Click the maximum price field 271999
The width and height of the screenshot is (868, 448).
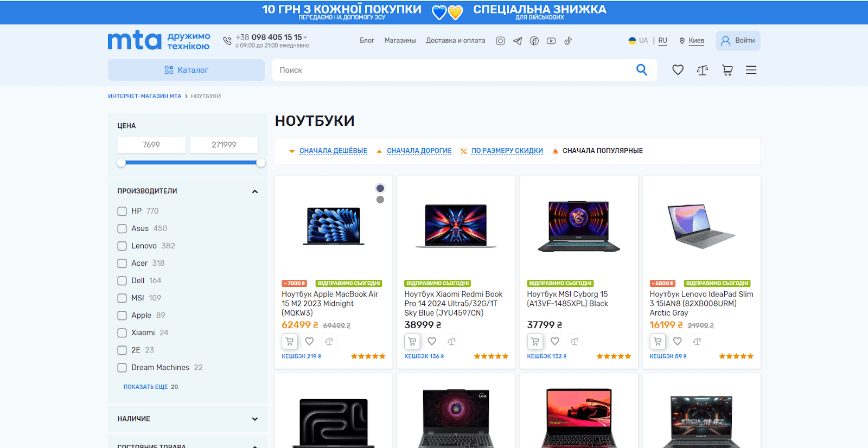(224, 145)
